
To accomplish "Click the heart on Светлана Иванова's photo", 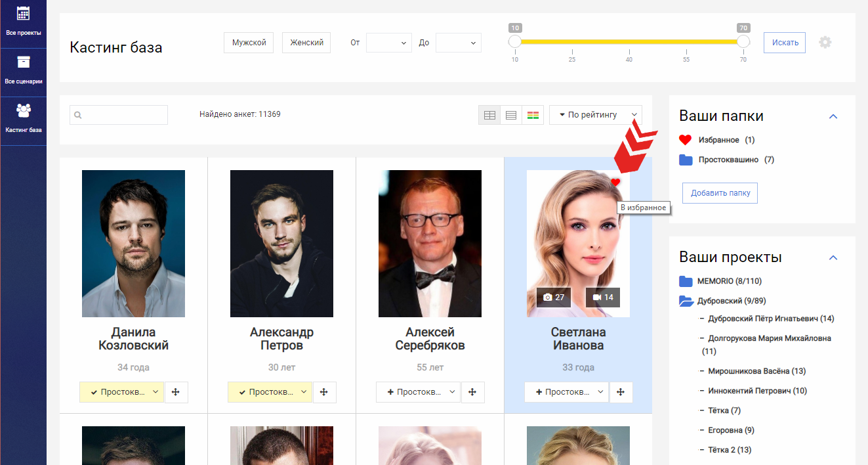I will pos(615,183).
